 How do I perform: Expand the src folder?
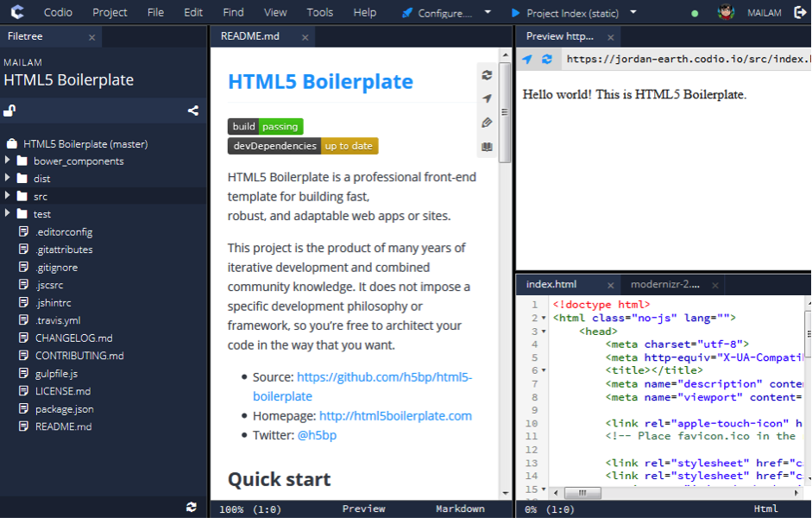(x=7, y=196)
